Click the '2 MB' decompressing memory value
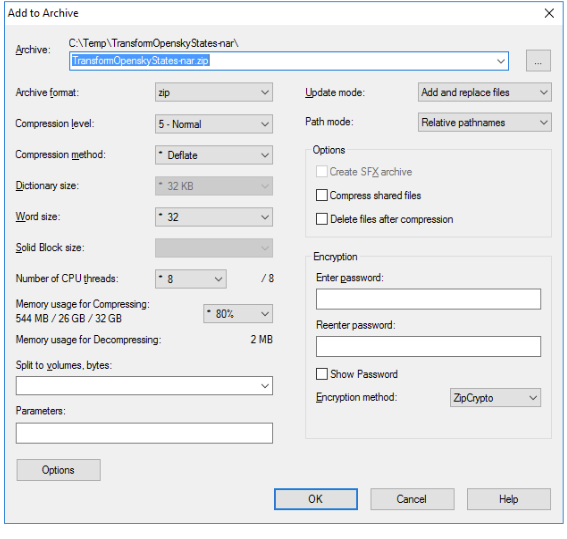The width and height of the screenshot is (567, 539). tap(261, 339)
